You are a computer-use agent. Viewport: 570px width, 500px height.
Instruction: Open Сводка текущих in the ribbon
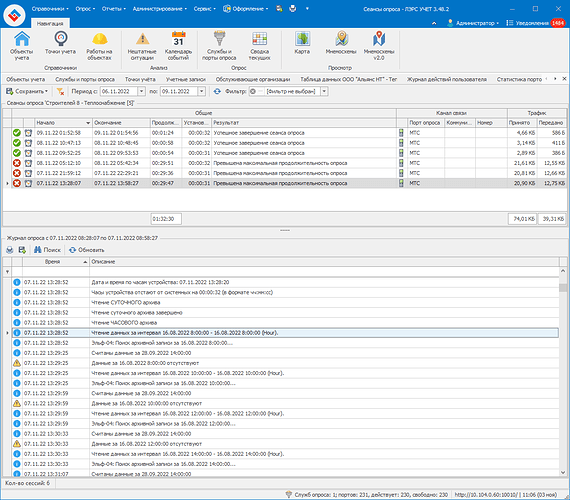(260, 45)
